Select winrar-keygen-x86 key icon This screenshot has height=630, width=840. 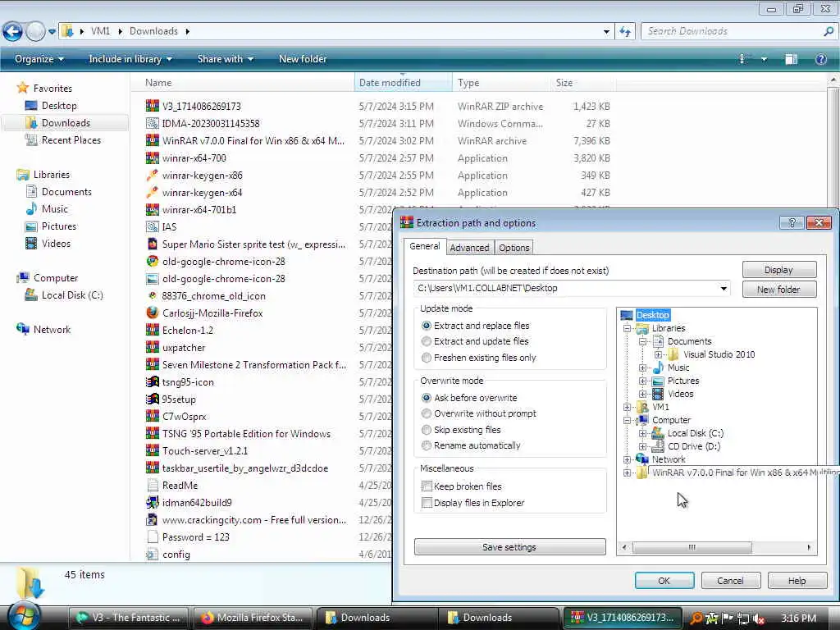click(153, 176)
